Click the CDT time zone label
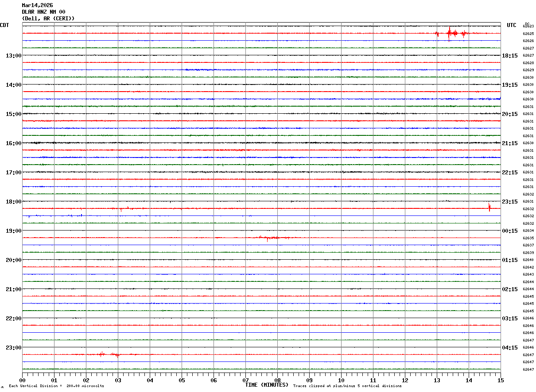 click(x=4, y=25)
